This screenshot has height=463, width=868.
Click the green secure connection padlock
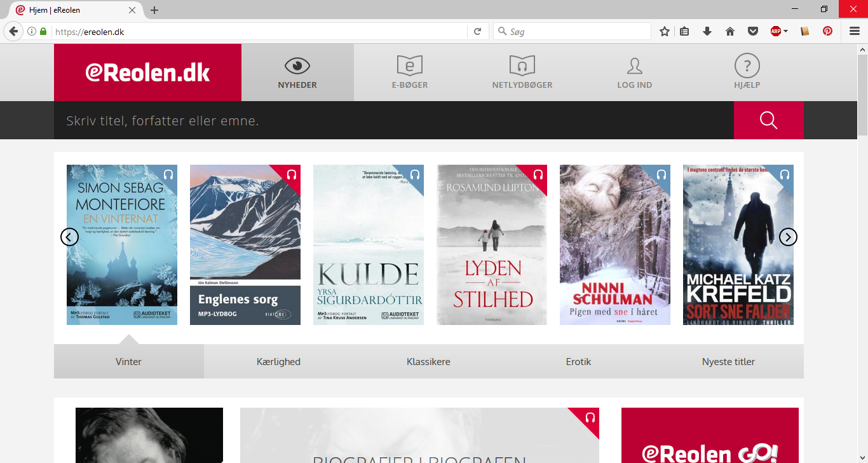click(43, 31)
